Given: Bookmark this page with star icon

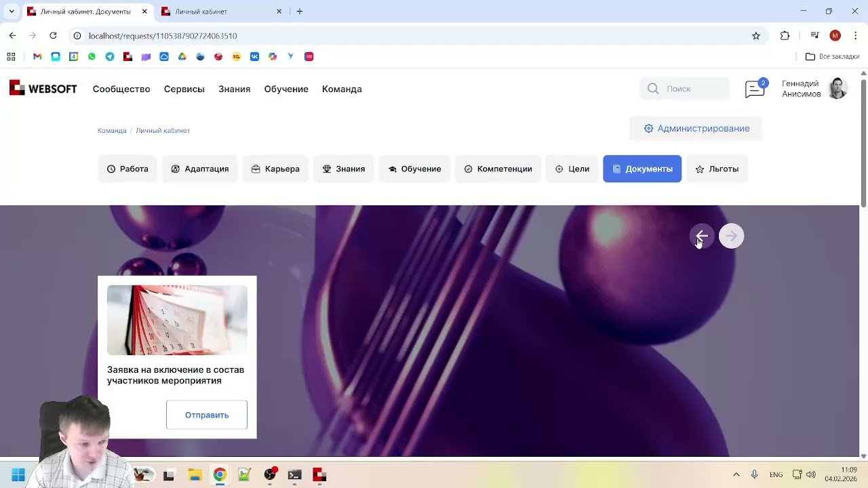Looking at the screenshot, I should (x=756, y=36).
